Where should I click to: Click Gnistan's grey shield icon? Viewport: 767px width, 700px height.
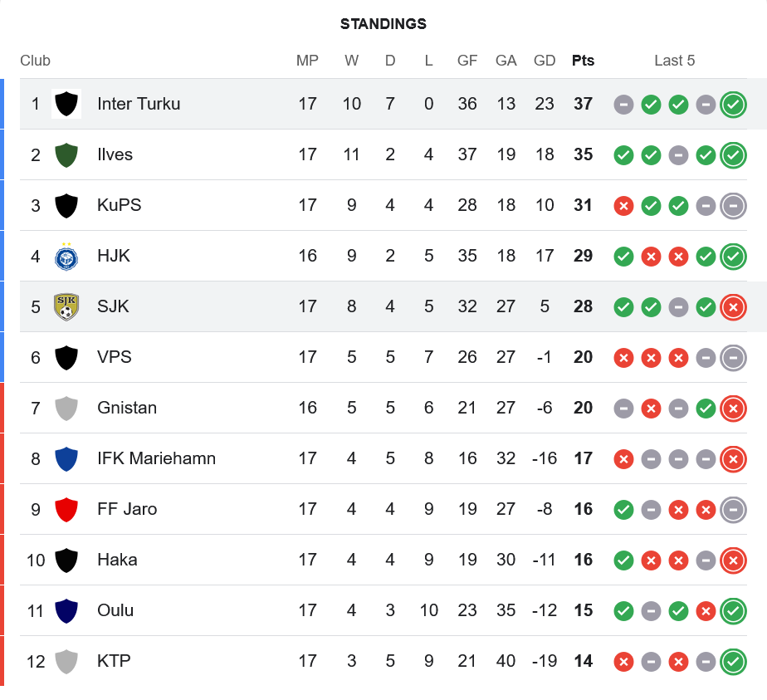click(66, 409)
